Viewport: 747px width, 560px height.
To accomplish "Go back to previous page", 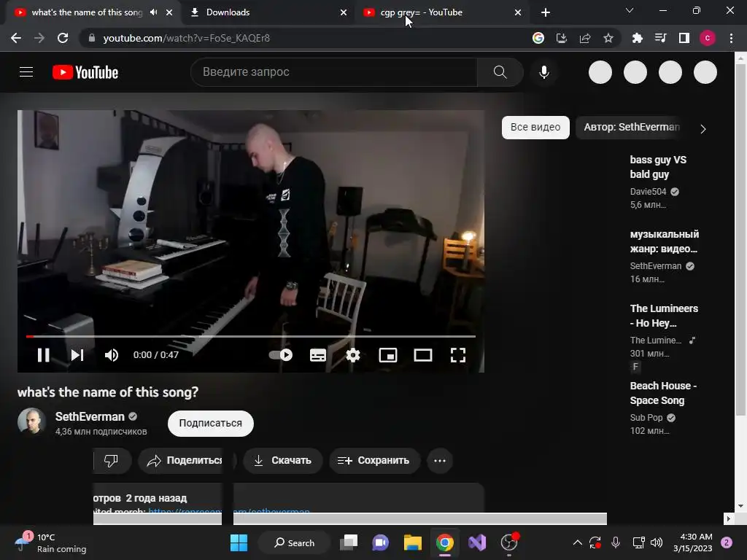I will (x=16, y=38).
